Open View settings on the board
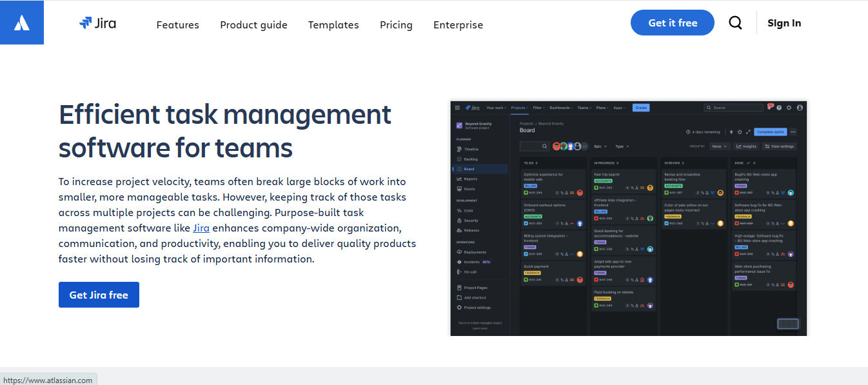Image resolution: width=868 pixels, height=385 pixels. coord(780,146)
